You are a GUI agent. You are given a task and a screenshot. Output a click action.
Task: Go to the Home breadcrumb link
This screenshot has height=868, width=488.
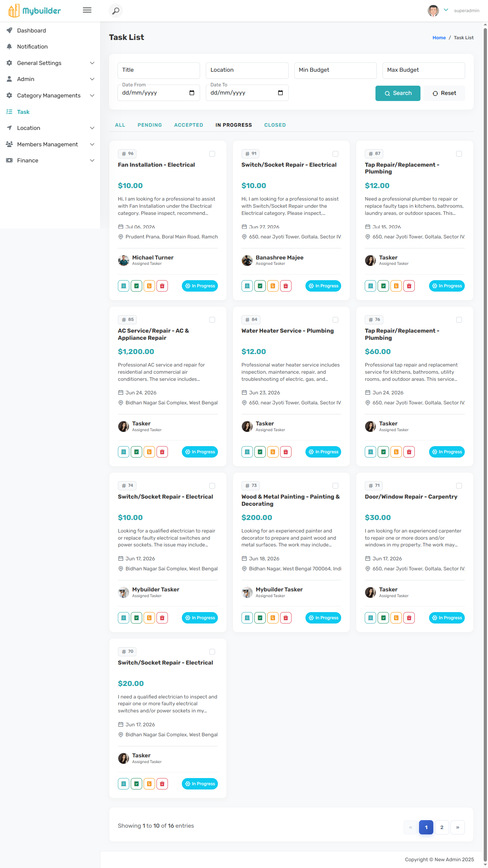(x=439, y=37)
